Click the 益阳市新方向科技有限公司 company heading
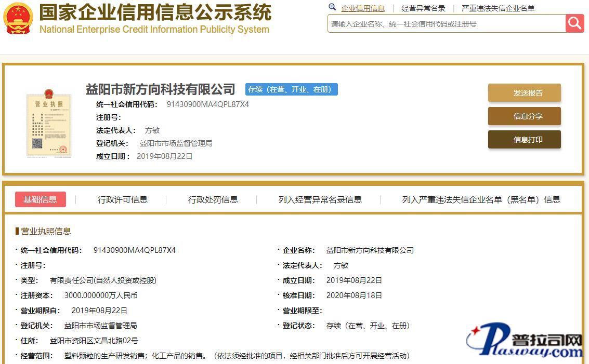This screenshot has height=364, width=589. coord(161,89)
